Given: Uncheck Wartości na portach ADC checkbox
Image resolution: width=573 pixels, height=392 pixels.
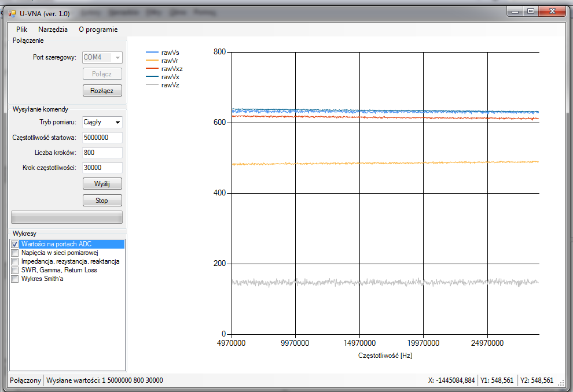Looking at the screenshot, I should (x=15, y=245).
